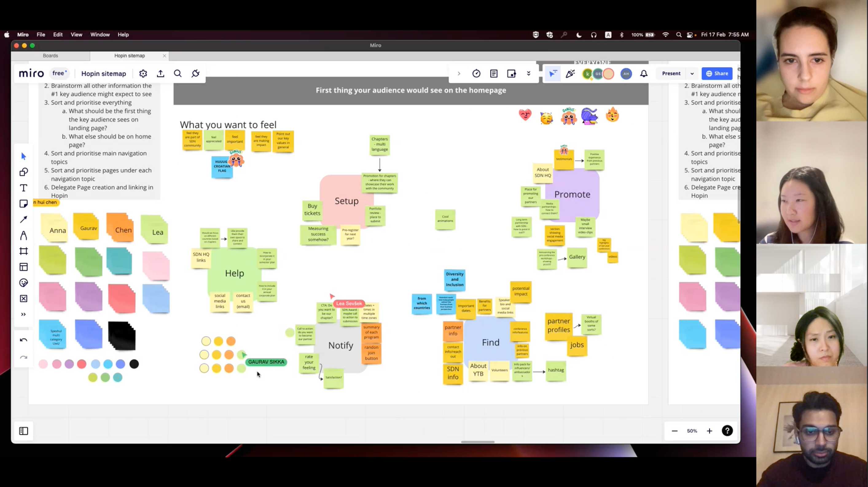Click the Hopin sitemap board title
Screen dimensions: 868x487
104,73
